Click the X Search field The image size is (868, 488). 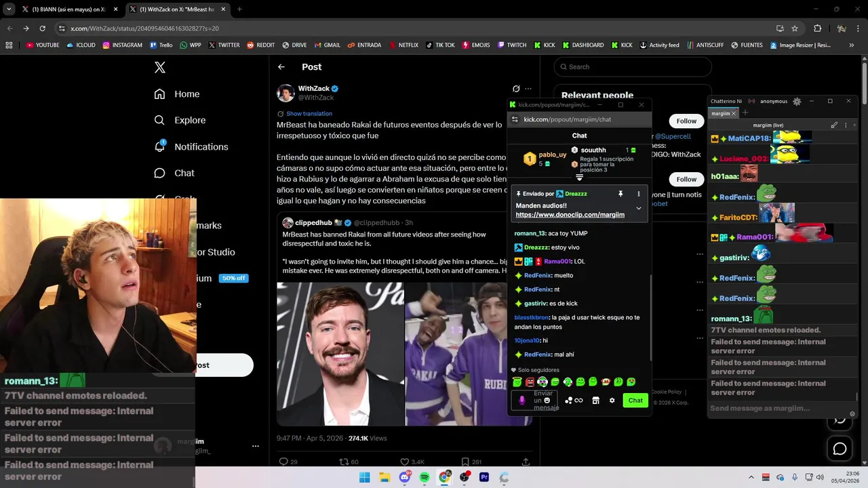point(633,66)
